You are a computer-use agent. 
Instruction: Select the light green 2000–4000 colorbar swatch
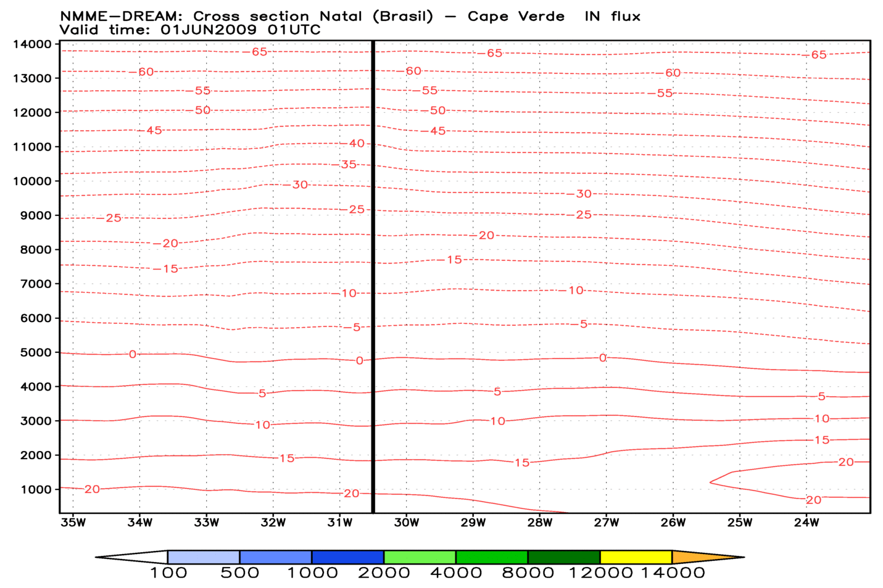coord(420,557)
